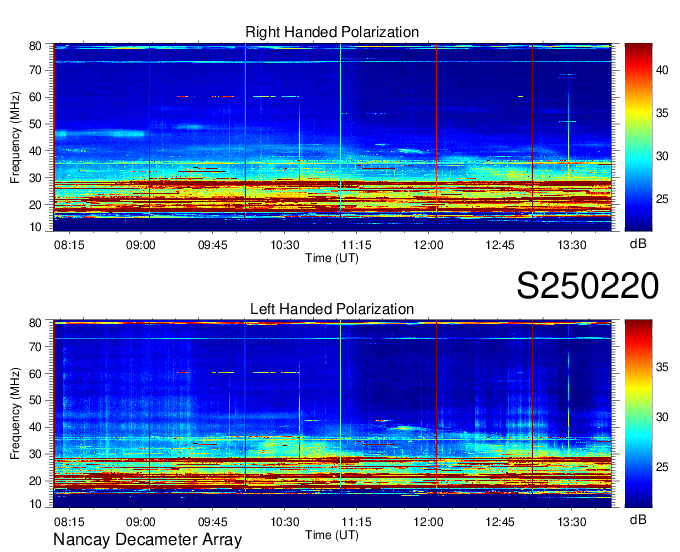Click the 35 value on lower color bar

tap(662, 367)
